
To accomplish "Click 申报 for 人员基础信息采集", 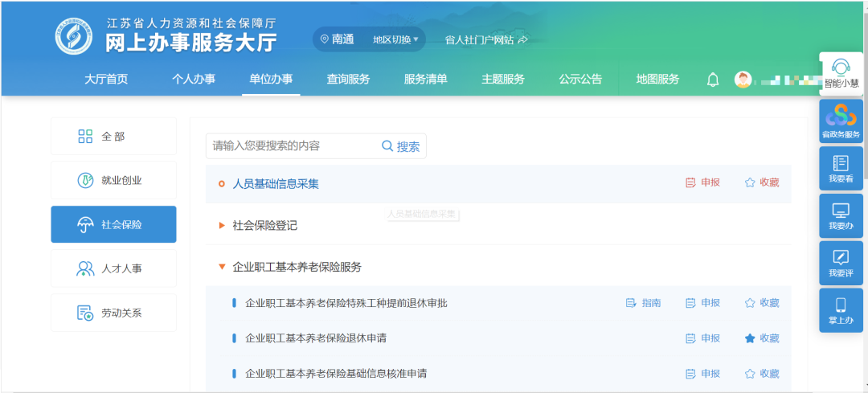I will (702, 182).
